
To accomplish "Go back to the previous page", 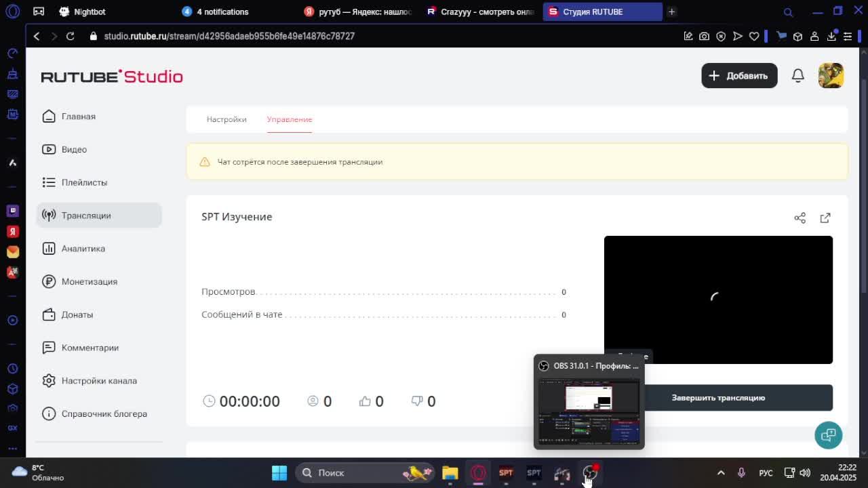I will pos(37,36).
